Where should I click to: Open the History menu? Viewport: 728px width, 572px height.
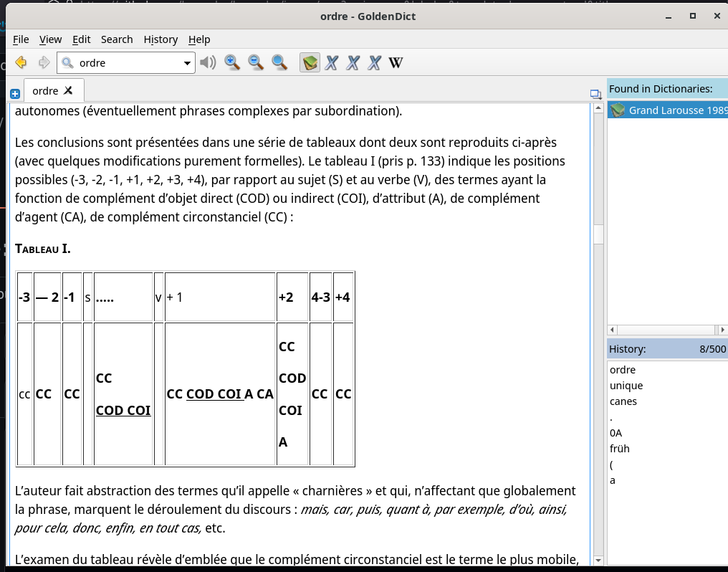pyautogui.click(x=161, y=39)
